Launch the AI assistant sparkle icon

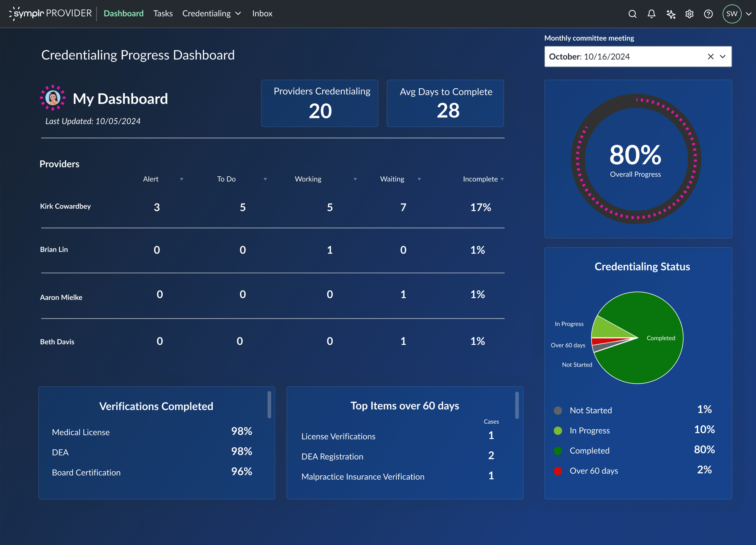tap(670, 14)
